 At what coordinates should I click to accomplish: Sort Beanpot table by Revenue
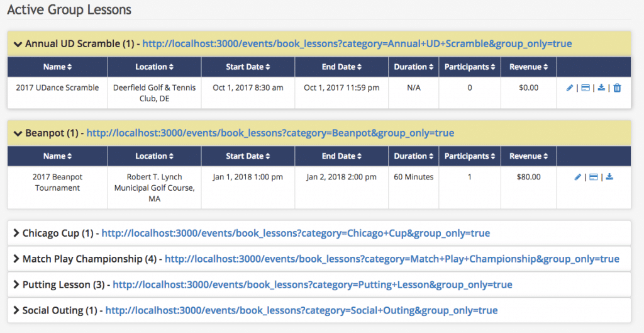528,156
